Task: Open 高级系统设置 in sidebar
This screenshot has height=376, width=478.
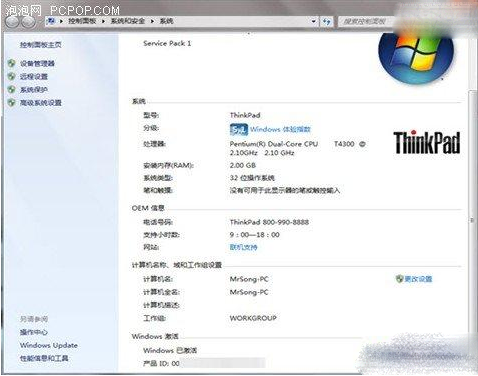Action: (x=41, y=103)
